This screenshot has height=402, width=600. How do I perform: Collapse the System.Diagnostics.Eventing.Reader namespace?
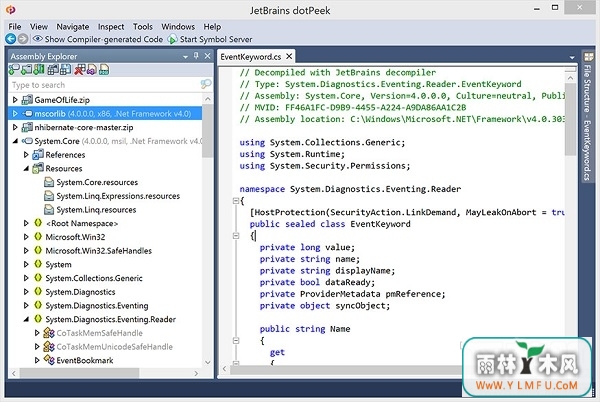coord(26,319)
